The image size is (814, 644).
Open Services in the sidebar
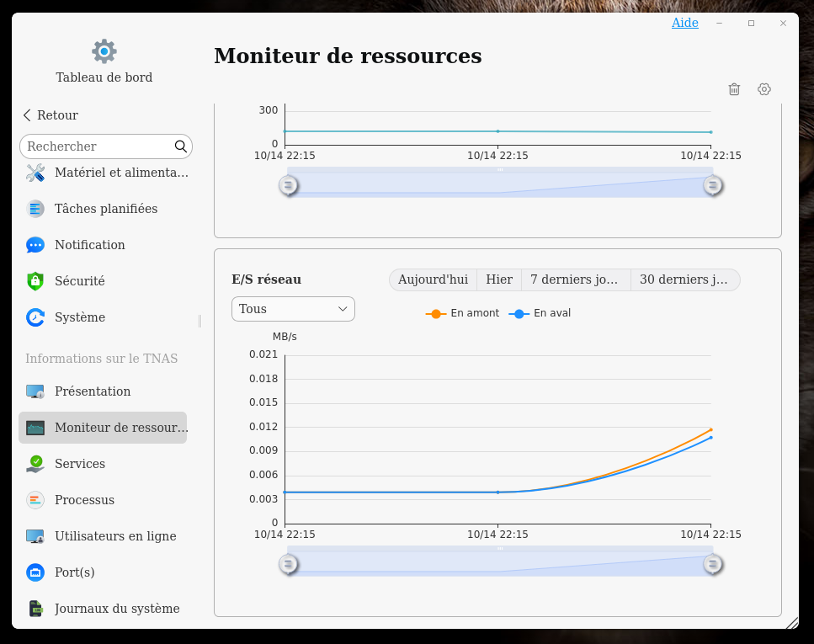(x=79, y=464)
